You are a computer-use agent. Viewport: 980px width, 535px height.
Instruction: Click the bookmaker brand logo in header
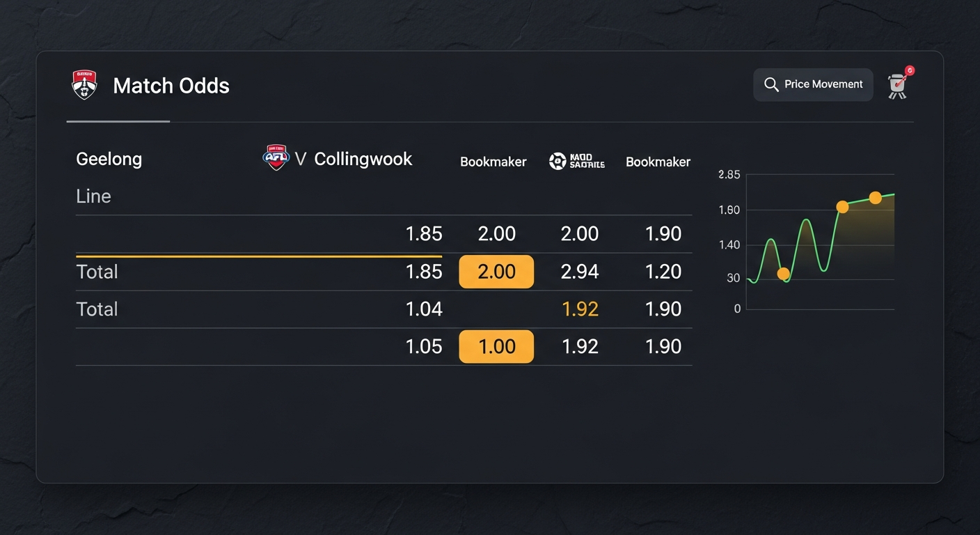[x=577, y=162]
